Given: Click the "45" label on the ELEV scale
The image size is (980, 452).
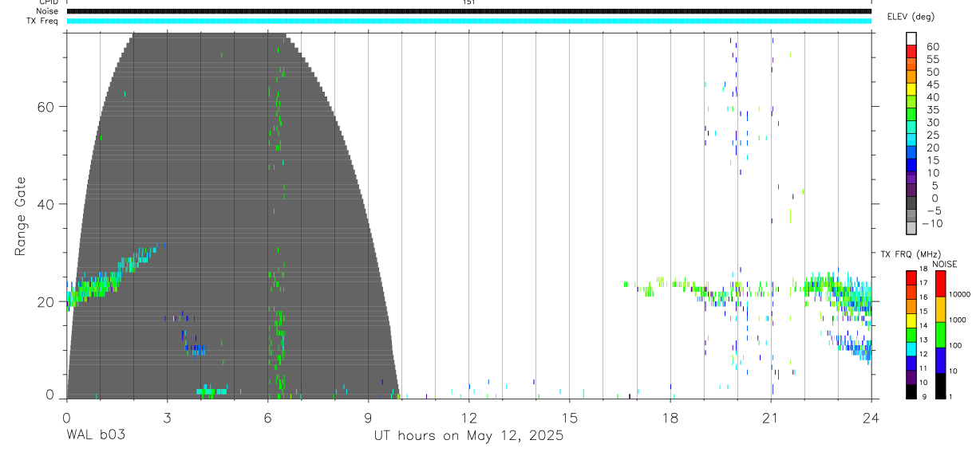Looking at the screenshot, I should (x=932, y=85).
